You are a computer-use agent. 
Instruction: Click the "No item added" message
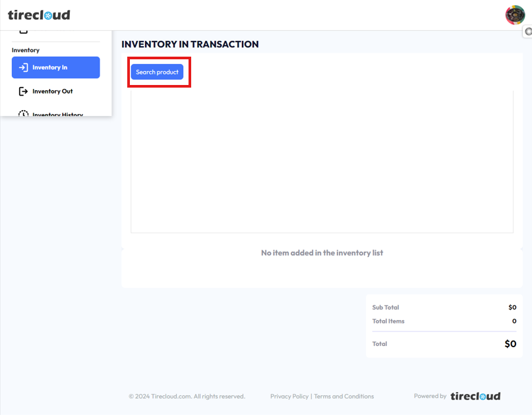(x=322, y=253)
